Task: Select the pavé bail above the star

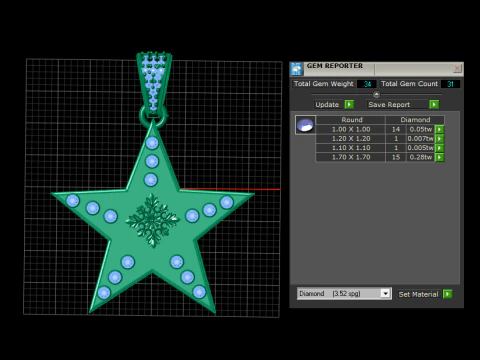Action: pyautogui.click(x=154, y=83)
